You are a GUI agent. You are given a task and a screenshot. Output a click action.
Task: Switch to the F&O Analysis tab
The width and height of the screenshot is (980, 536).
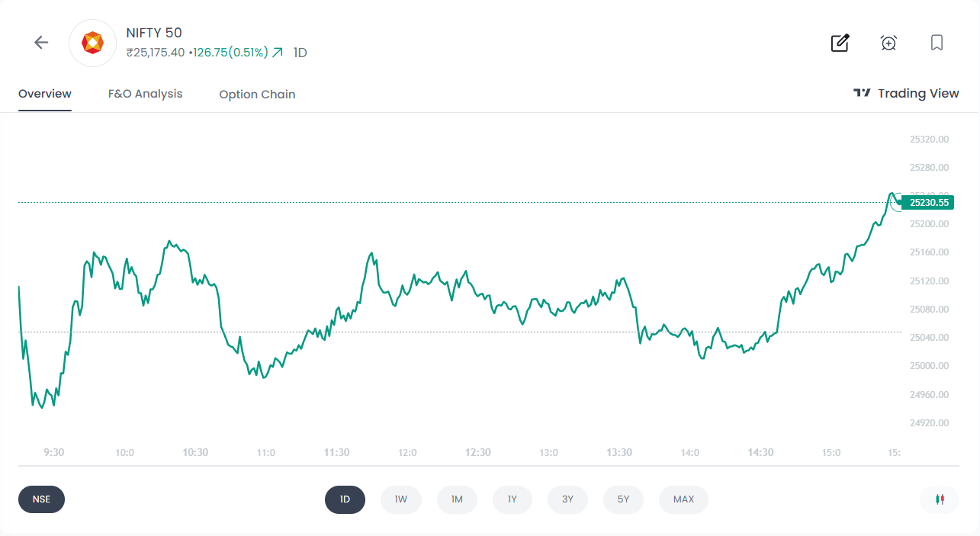click(146, 94)
